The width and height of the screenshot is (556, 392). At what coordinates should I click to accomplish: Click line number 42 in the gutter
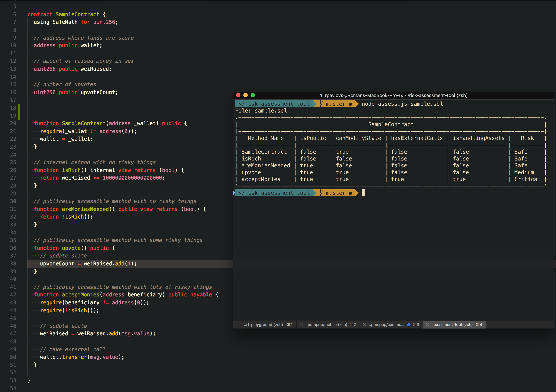(x=13, y=295)
